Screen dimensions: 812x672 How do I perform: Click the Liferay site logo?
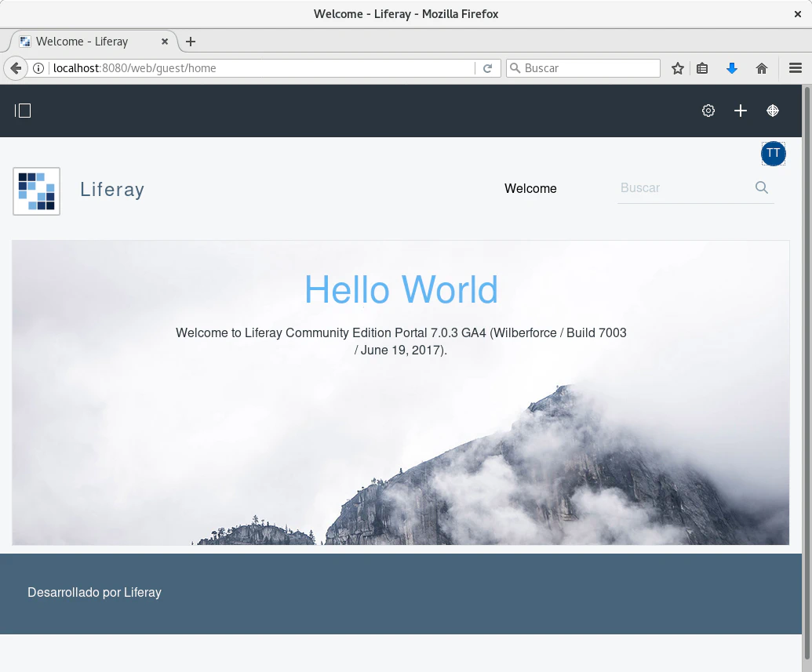(36, 191)
